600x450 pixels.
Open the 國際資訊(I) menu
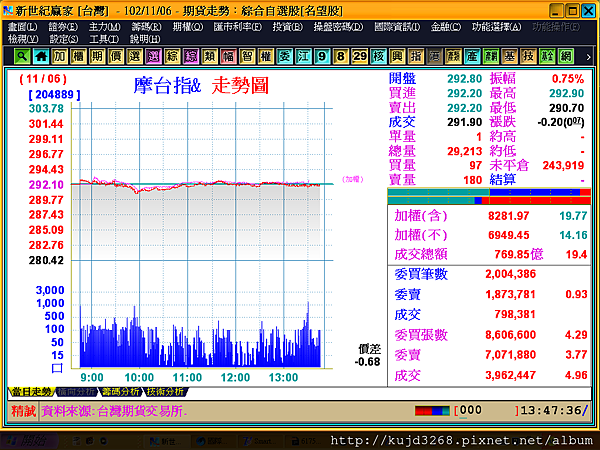click(397, 27)
